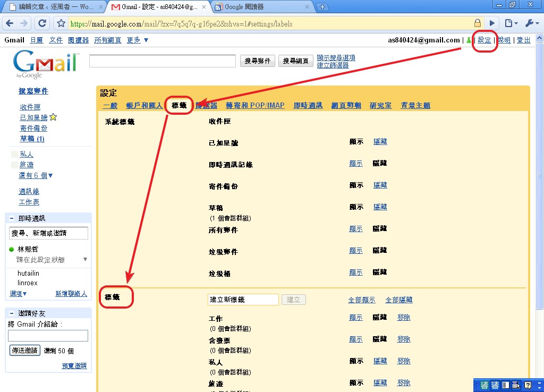The image size is (544, 392).
Task: Reload the Gmail page
Action: (x=42, y=23)
